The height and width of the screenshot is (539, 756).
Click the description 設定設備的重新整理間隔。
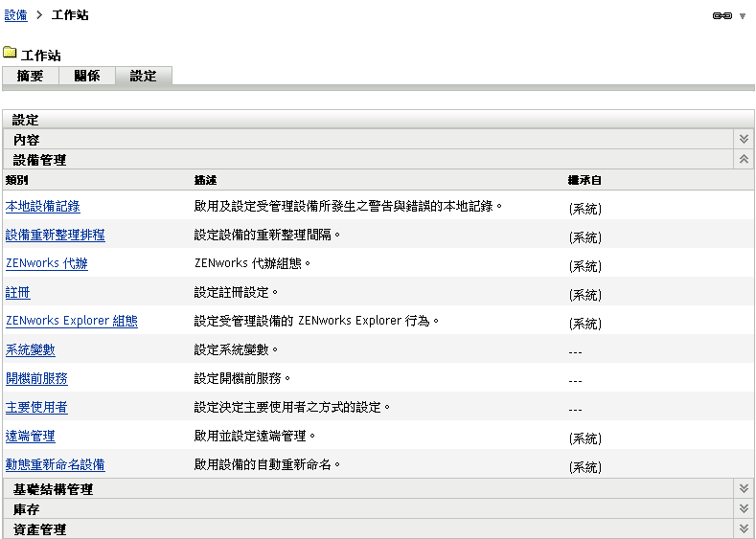point(267,236)
